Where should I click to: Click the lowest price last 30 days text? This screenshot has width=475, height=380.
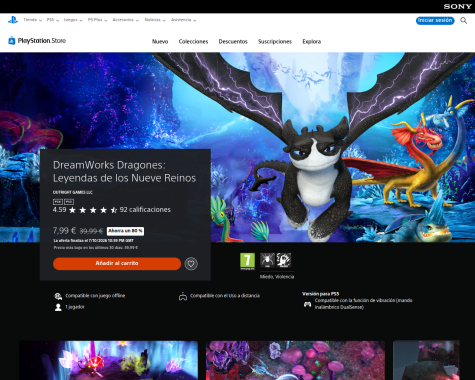(96, 248)
